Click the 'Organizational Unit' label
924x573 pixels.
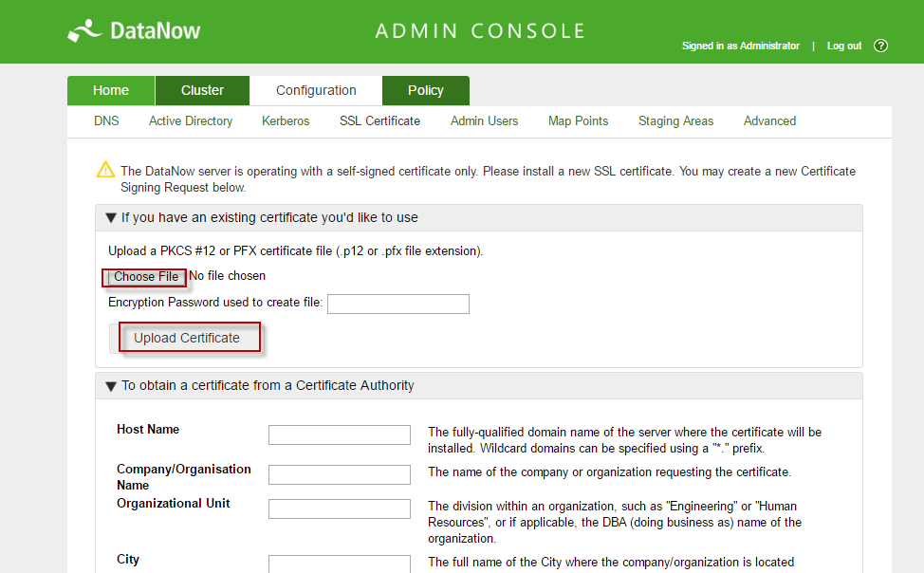(174, 503)
